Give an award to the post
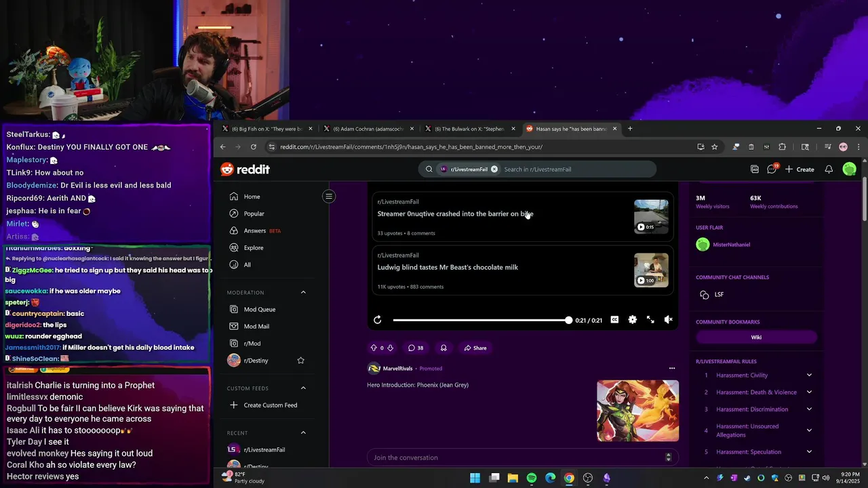 click(443, 348)
